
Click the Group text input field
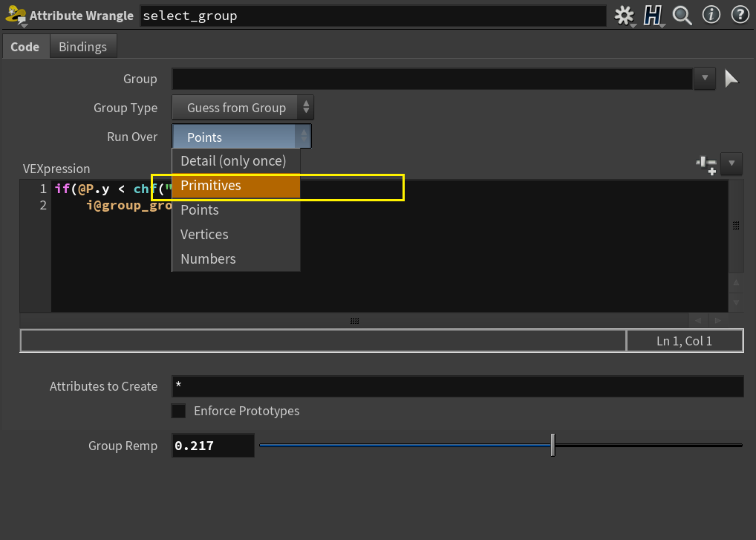click(432, 79)
